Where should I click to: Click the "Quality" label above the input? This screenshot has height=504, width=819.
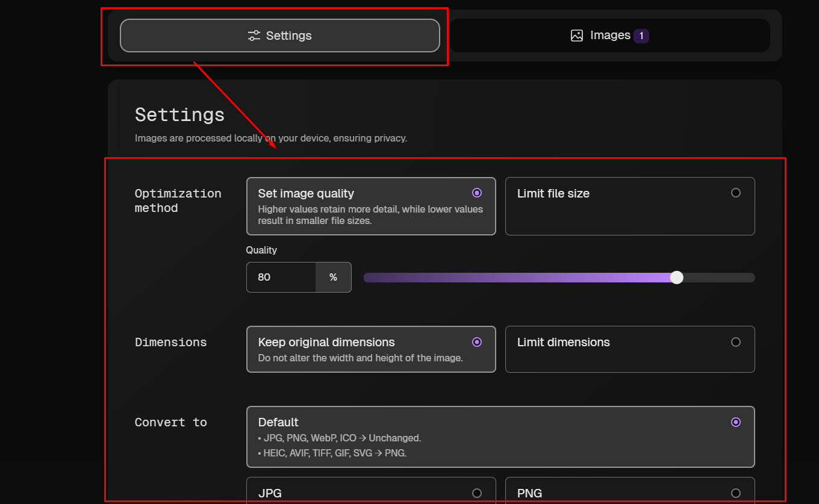coord(261,250)
